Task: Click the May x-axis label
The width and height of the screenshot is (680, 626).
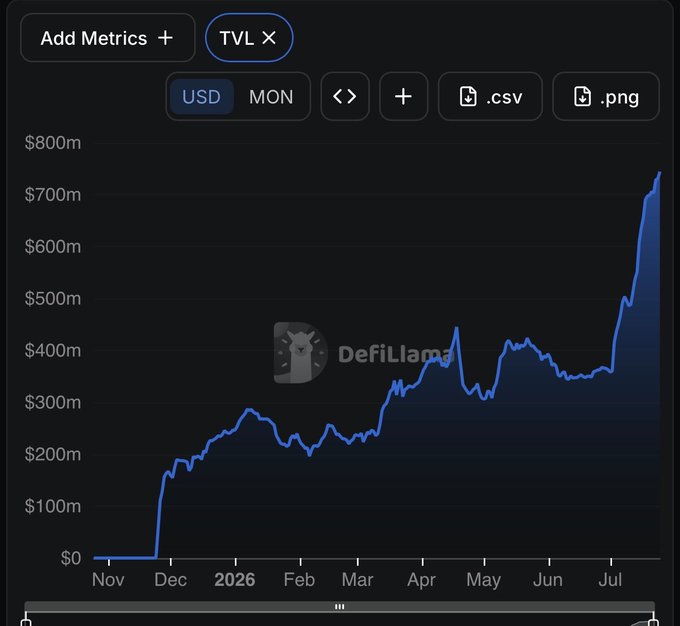Action: coord(484,580)
